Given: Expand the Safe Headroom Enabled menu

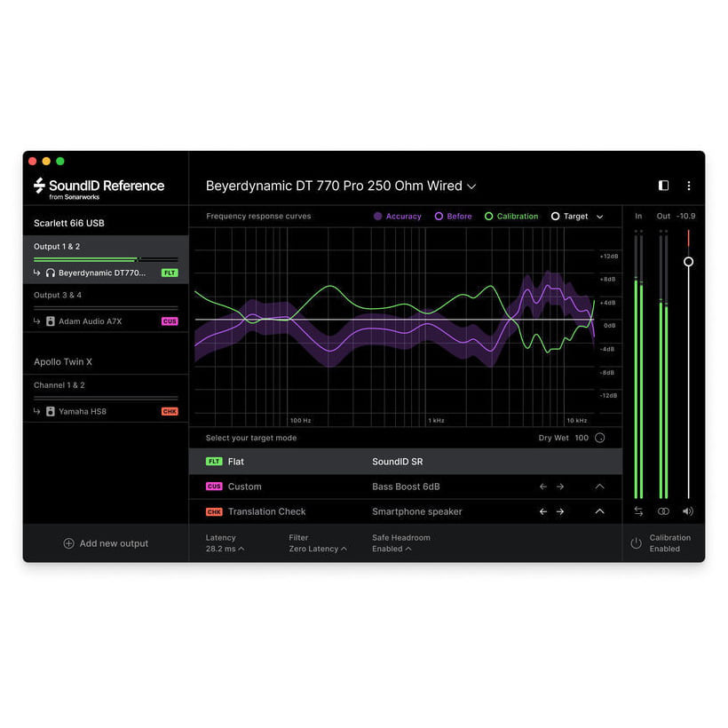Looking at the screenshot, I should click(x=392, y=549).
